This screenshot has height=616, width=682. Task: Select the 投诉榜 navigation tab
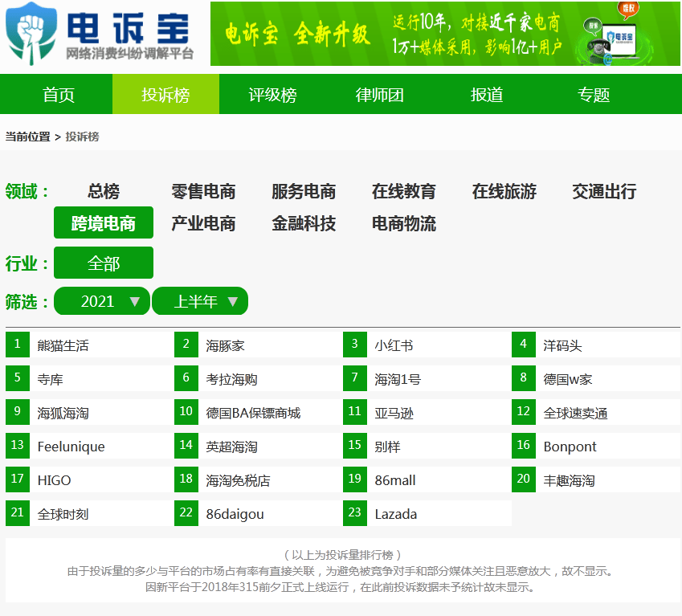(165, 94)
